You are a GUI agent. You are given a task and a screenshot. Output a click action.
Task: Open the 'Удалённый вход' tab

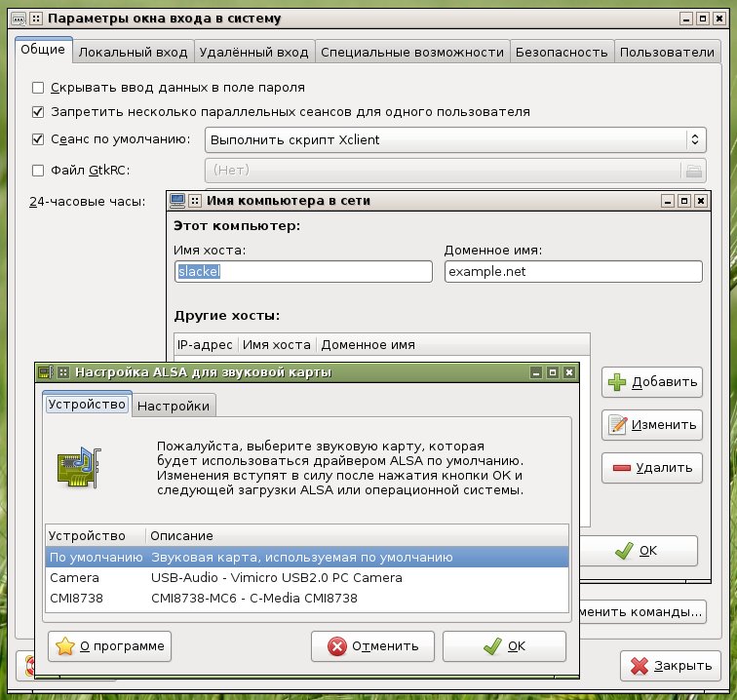(253, 53)
